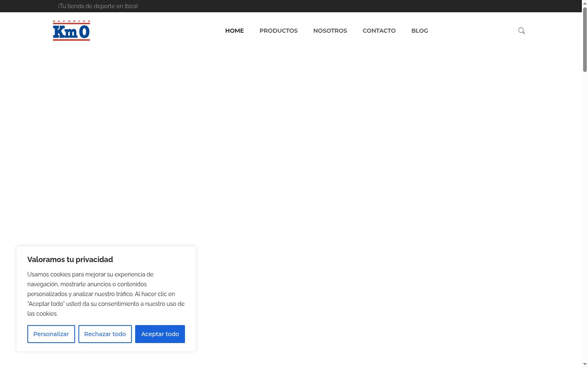Go to the HOME menu item
This screenshot has width=588, height=368.
(x=234, y=31)
